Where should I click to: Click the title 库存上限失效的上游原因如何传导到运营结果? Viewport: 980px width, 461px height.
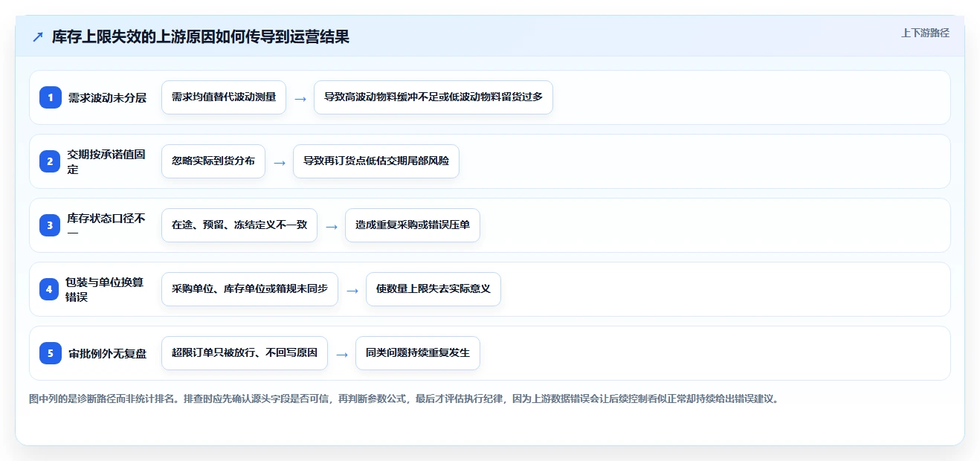point(201,37)
